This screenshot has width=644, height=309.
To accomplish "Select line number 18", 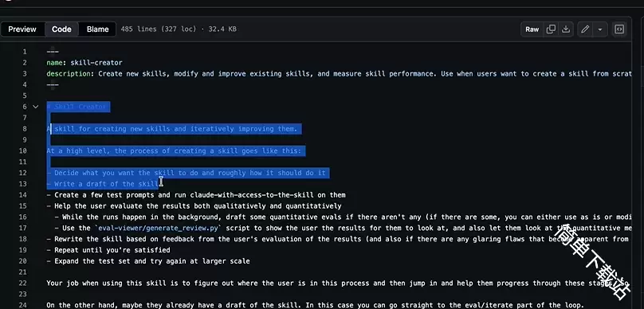I will point(22,239).
